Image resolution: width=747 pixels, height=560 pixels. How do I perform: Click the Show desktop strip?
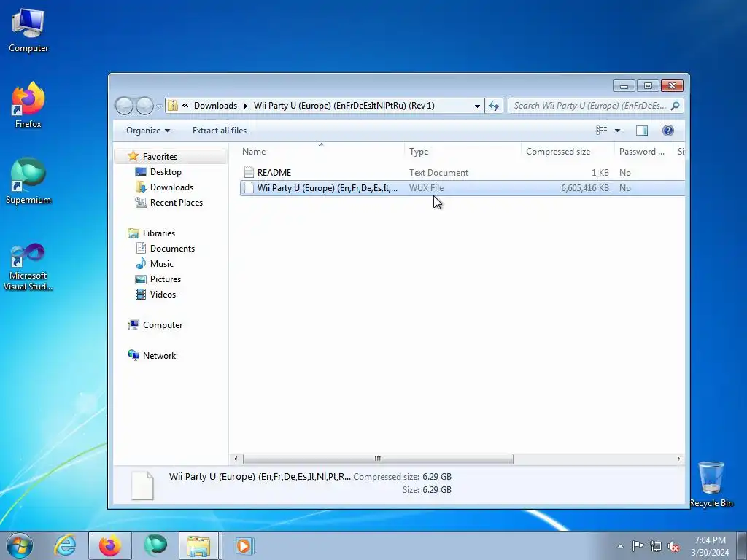click(742, 545)
